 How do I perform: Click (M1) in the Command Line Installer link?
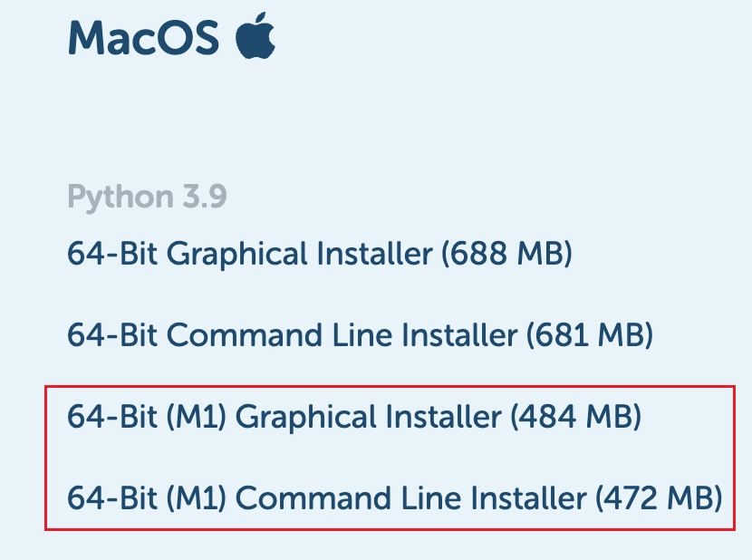(x=203, y=497)
